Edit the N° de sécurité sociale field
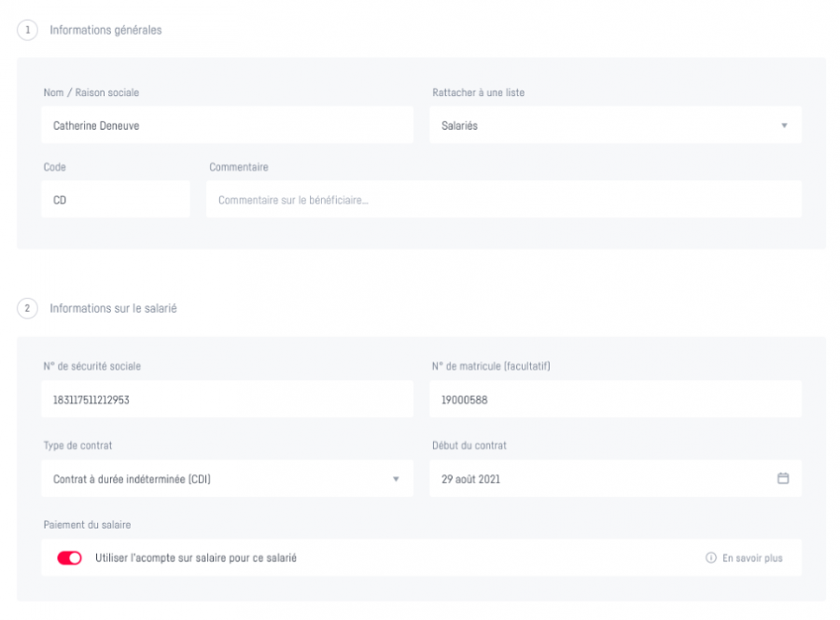The height and width of the screenshot is (620, 840). click(x=227, y=400)
